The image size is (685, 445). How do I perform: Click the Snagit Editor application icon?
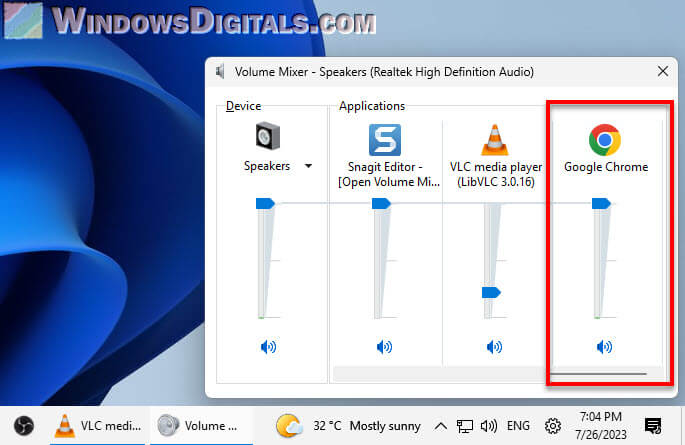pyautogui.click(x=384, y=140)
